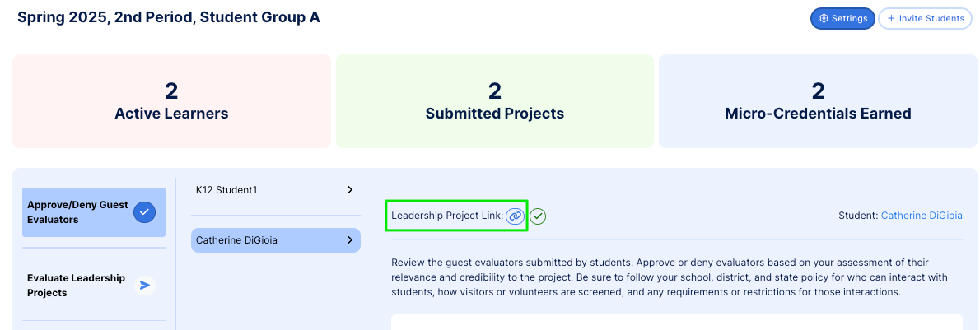Click the plus icon in Invite Students
Viewport: 980px width, 330px height.
click(891, 18)
